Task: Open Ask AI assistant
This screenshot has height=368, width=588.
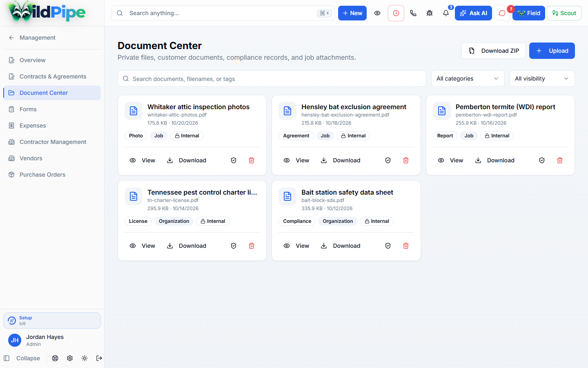Action: pyautogui.click(x=473, y=13)
